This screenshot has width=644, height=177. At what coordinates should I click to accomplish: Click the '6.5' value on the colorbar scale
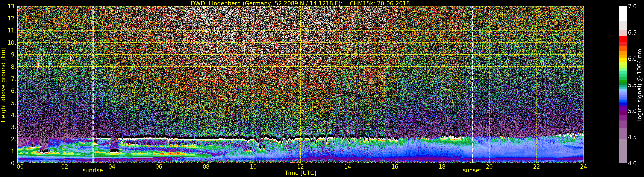(632, 33)
